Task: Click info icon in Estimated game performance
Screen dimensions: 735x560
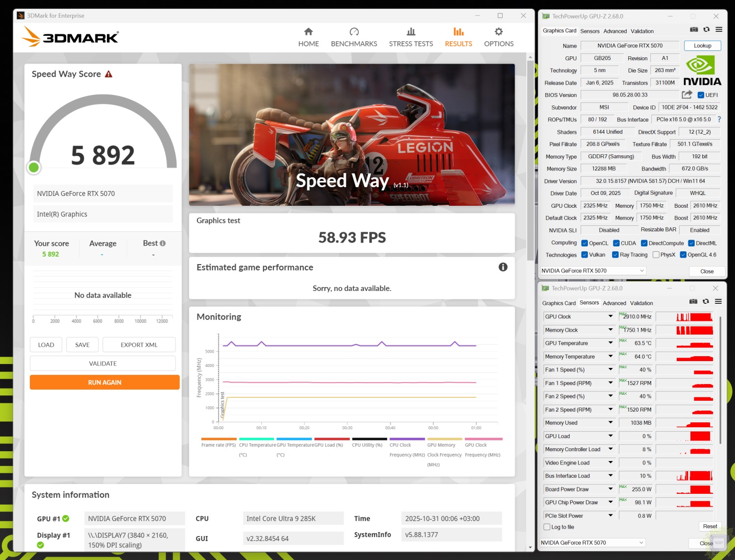Action: coord(503,267)
